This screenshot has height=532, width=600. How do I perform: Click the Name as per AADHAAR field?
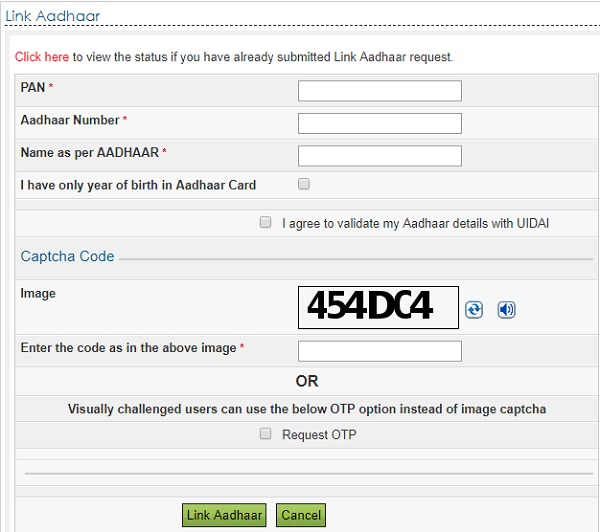coord(380,156)
